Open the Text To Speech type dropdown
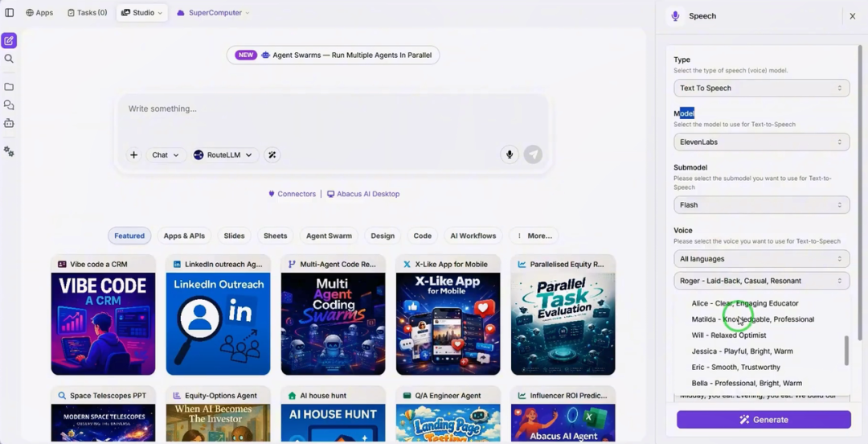Viewport: 868px width, 444px height. pos(761,88)
